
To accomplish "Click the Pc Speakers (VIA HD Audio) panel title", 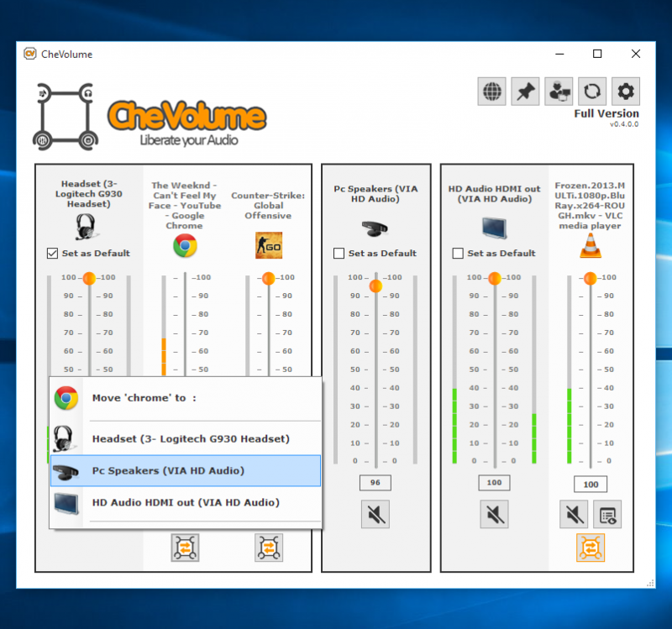I will click(375, 194).
